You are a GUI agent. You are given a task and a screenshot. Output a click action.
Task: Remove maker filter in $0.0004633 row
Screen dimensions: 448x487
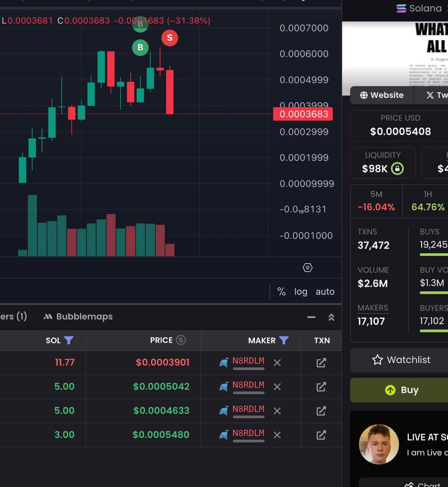point(277,411)
